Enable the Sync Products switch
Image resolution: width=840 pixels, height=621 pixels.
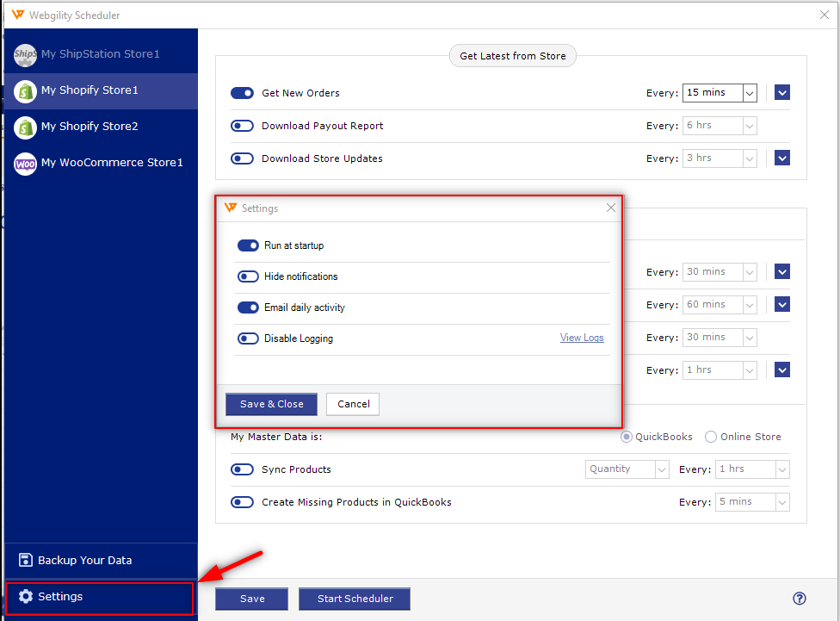[x=242, y=469]
